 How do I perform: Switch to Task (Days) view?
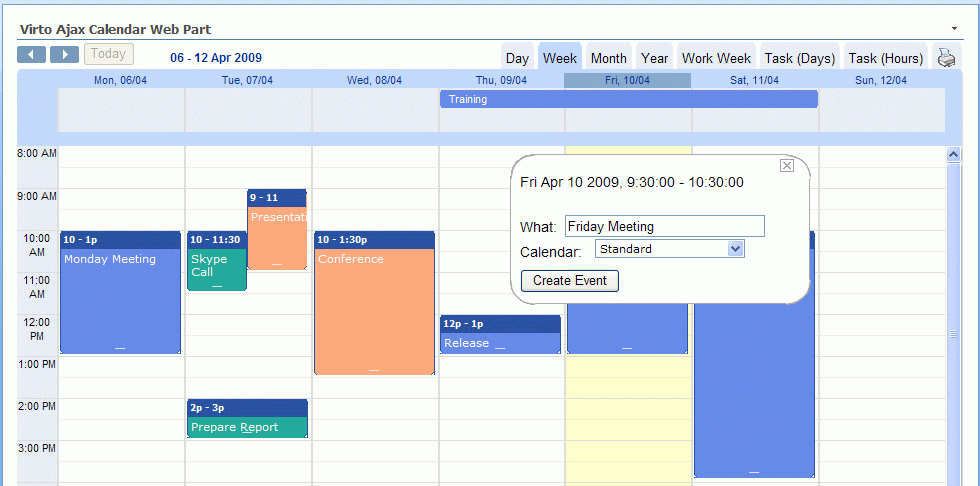click(799, 59)
